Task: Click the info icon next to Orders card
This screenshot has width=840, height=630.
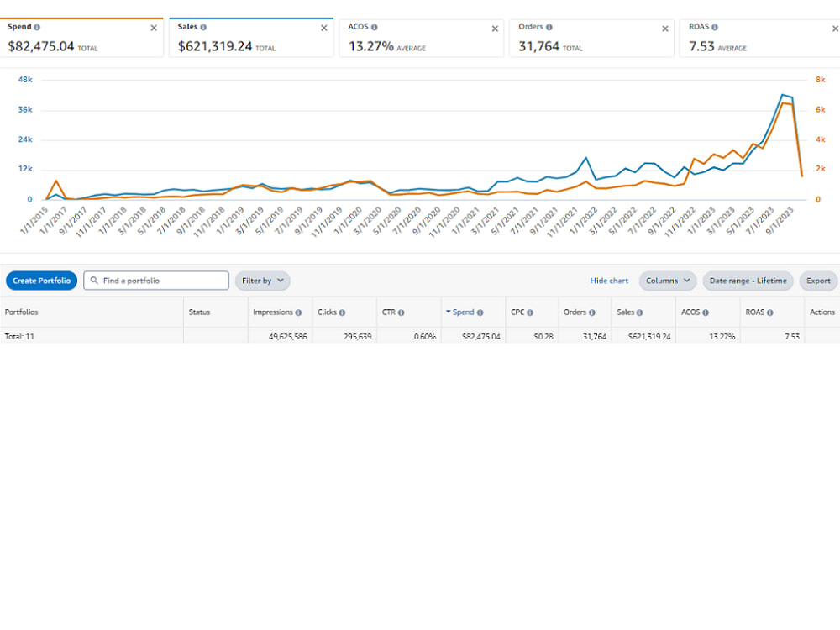Action: pyautogui.click(x=549, y=27)
